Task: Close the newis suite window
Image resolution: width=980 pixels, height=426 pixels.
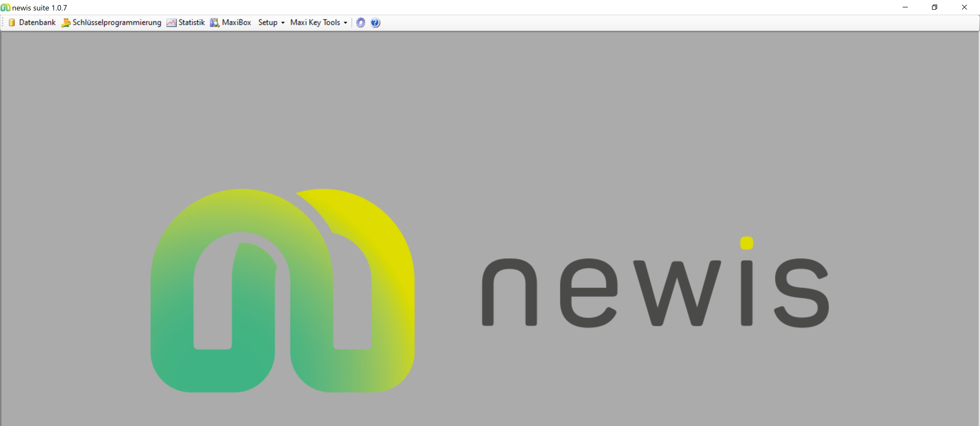Action: pyautogui.click(x=964, y=7)
